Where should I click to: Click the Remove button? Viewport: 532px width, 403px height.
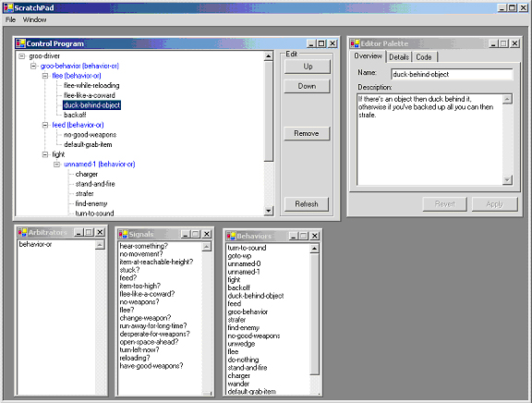307,133
